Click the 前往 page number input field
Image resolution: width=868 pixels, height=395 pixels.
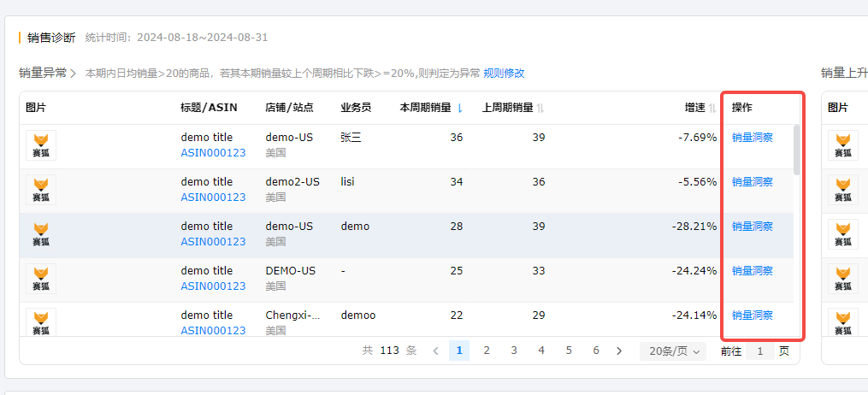[x=759, y=351]
